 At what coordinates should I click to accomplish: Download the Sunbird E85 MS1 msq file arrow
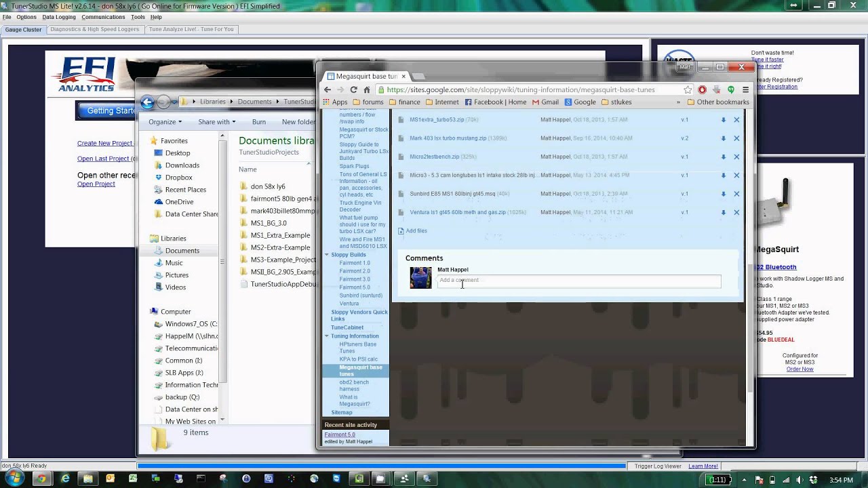723,194
